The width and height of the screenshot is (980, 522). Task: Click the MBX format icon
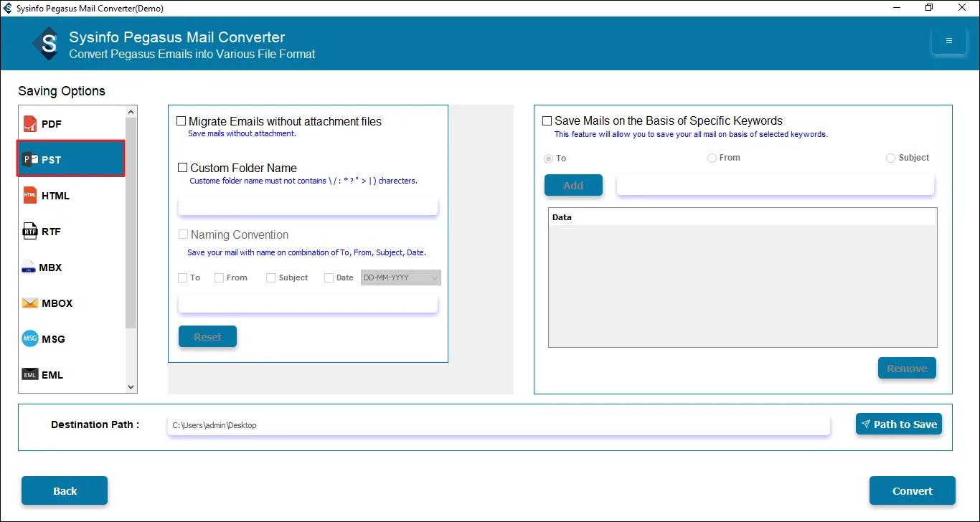tap(29, 267)
